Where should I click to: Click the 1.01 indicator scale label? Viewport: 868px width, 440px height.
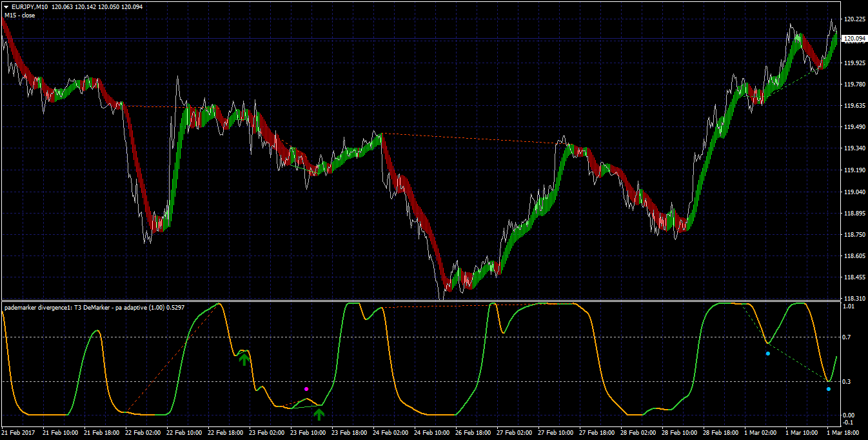click(x=849, y=306)
